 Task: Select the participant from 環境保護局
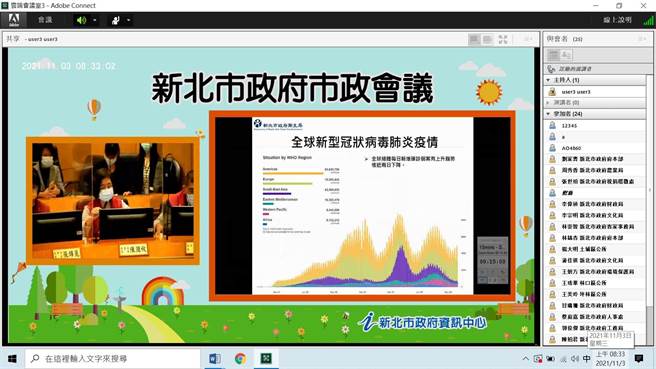pos(594,272)
